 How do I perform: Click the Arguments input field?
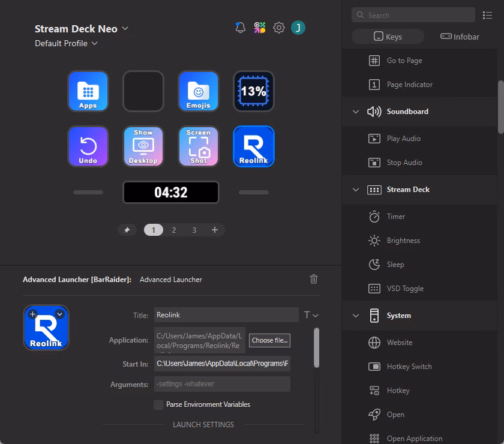tap(222, 384)
